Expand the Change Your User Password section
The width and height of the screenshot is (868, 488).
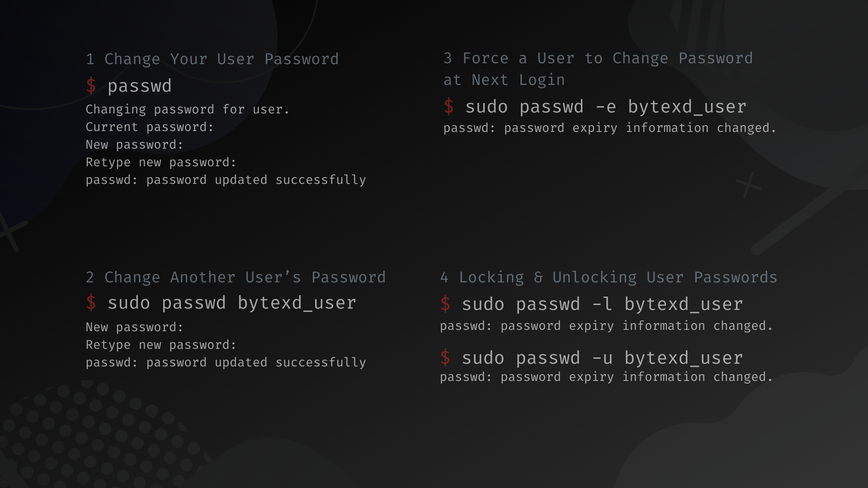tap(212, 59)
